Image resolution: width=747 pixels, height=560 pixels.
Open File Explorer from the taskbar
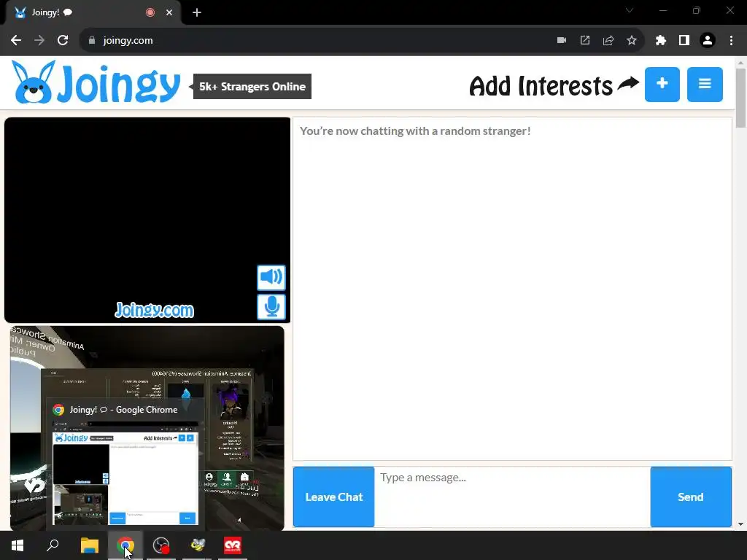click(x=90, y=545)
